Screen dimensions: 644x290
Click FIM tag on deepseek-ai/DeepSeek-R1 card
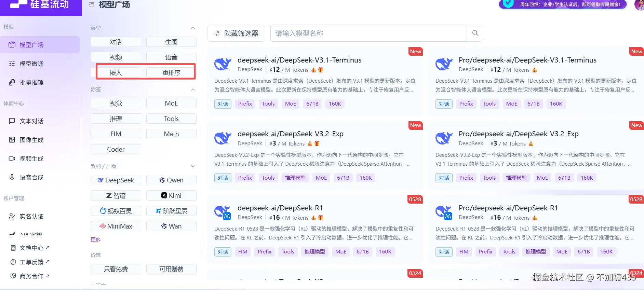(243, 252)
